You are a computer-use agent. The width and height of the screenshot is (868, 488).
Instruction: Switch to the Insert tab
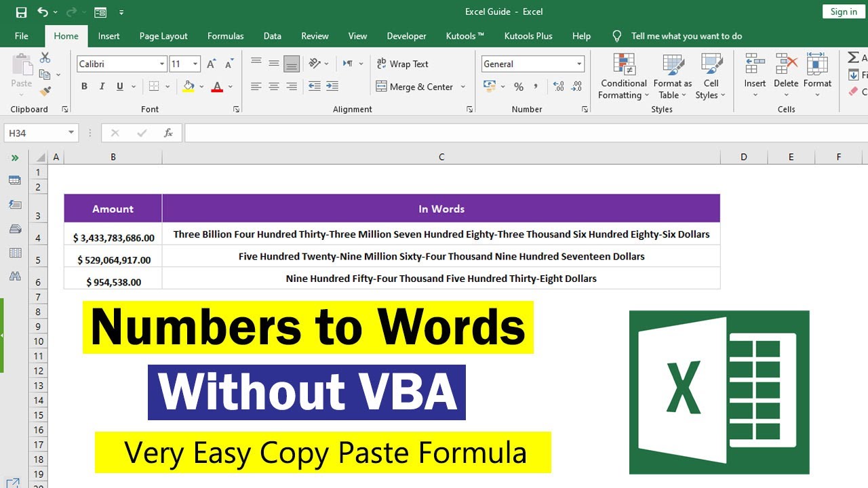click(x=108, y=36)
